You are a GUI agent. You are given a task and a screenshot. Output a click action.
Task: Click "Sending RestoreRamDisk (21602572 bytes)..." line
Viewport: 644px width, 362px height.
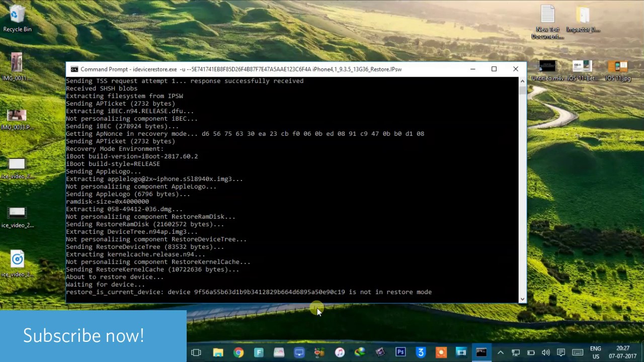coord(145,224)
